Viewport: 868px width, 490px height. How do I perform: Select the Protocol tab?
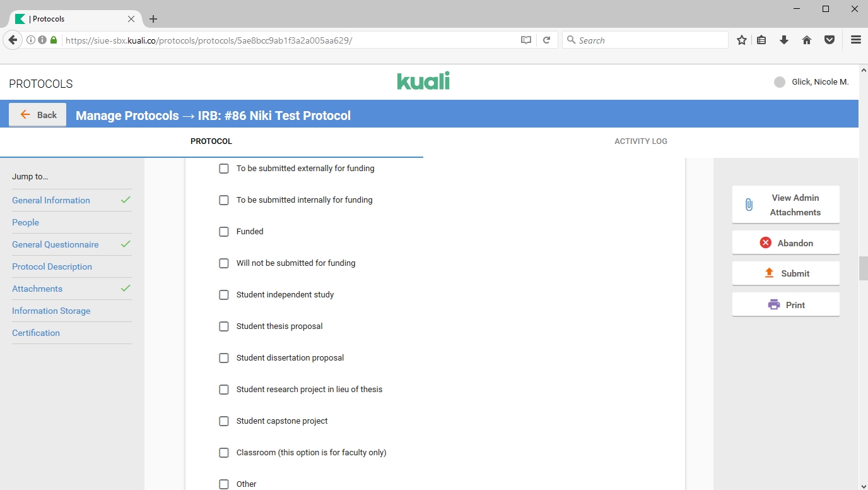(211, 141)
